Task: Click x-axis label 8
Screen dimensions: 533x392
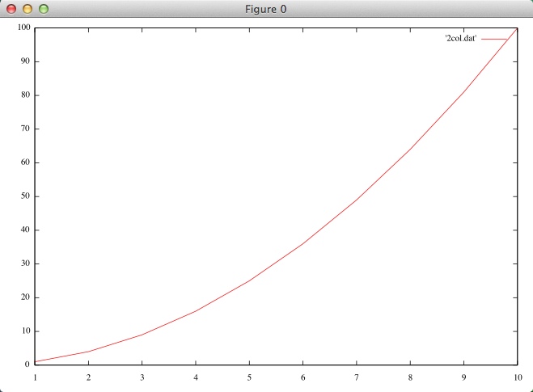Action: (410, 377)
